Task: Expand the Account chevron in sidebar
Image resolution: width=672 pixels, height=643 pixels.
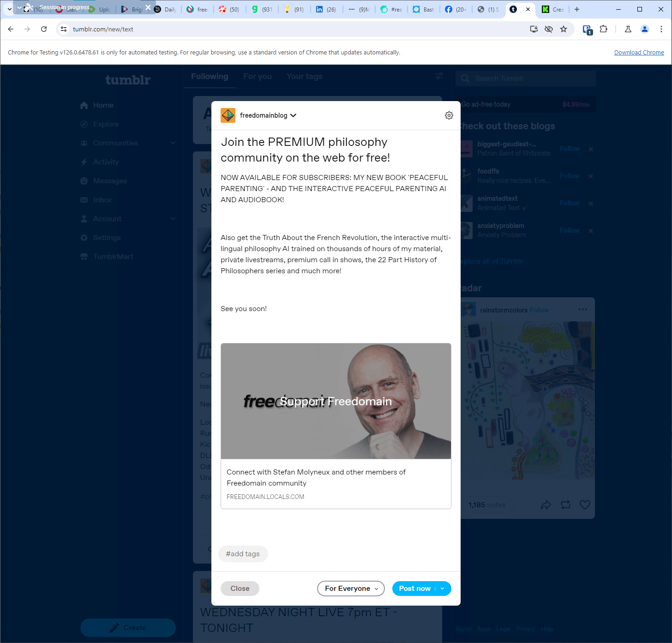Action: pyautogui.click(x=173, y=219)
